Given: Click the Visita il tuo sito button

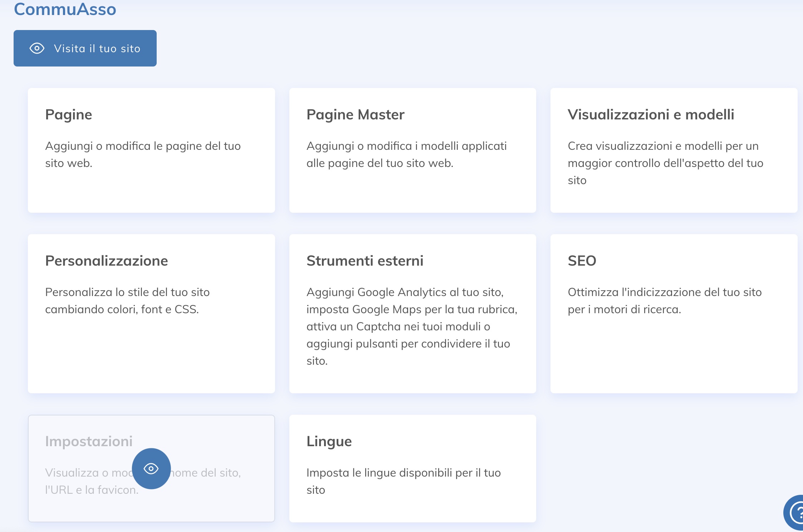Looking at the screenshot, I should [x=85, y=48].
